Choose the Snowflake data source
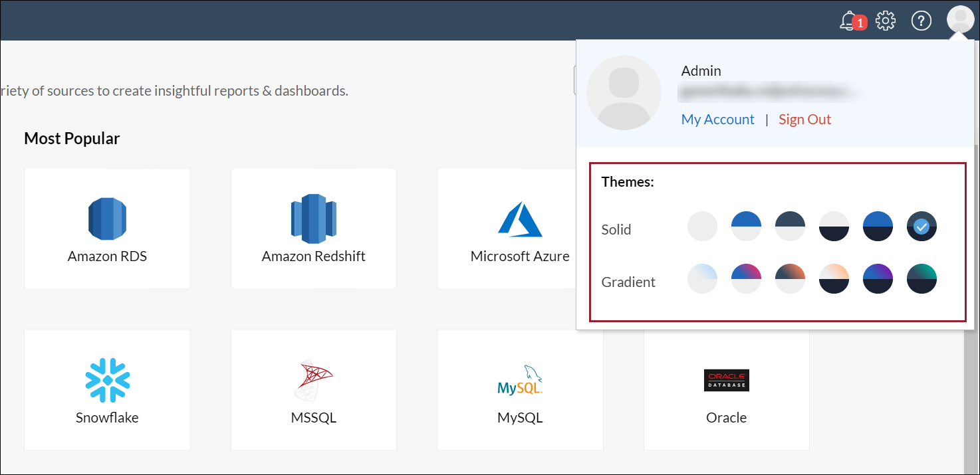The width and height of the screenshot is (980, 475). coord(107,390)
